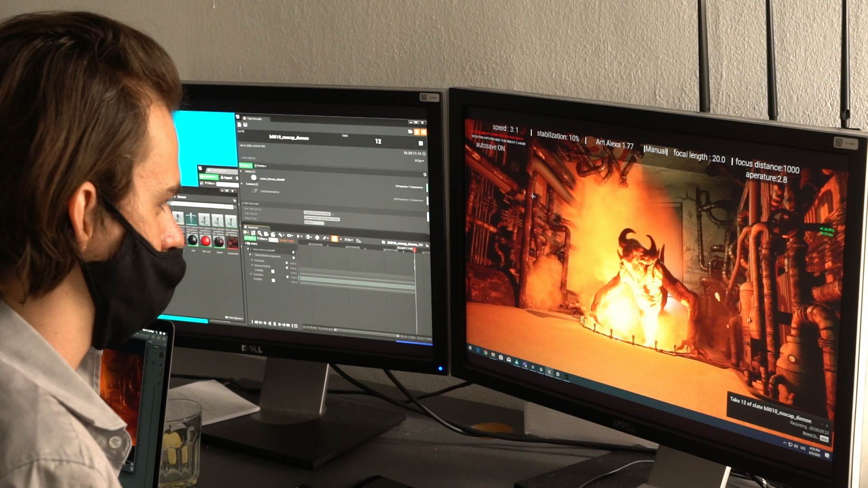The height and width of the screenshot is (488, 868).
Task: Click the Sequencer wrench actions icon
Action: [281, 235]
